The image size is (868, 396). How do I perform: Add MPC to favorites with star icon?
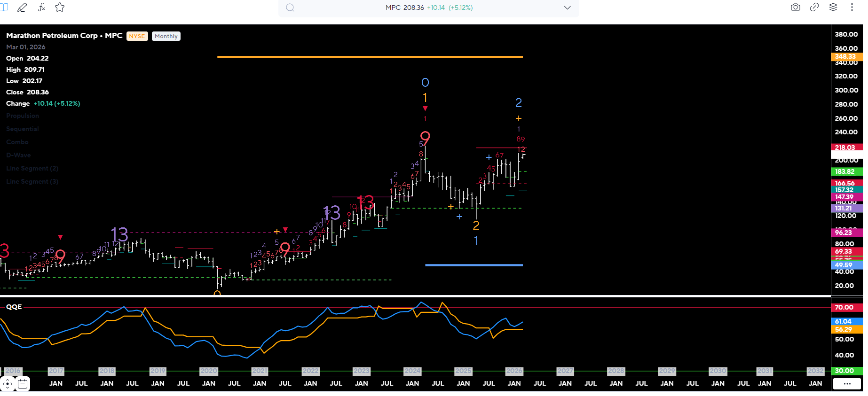tap(60, 8)
